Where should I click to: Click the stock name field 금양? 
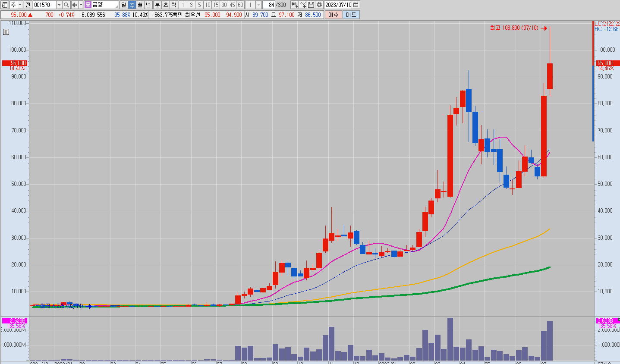(105, 5)
